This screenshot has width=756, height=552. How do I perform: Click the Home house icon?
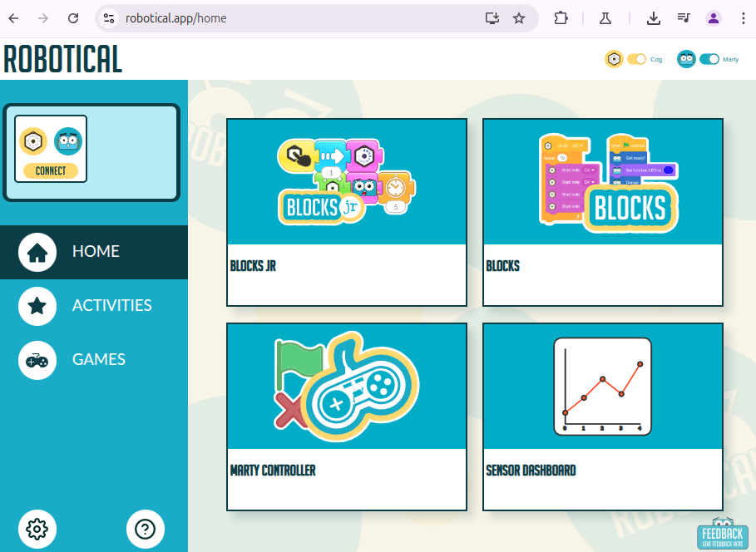pyautogui.click(x=37, y=252)
